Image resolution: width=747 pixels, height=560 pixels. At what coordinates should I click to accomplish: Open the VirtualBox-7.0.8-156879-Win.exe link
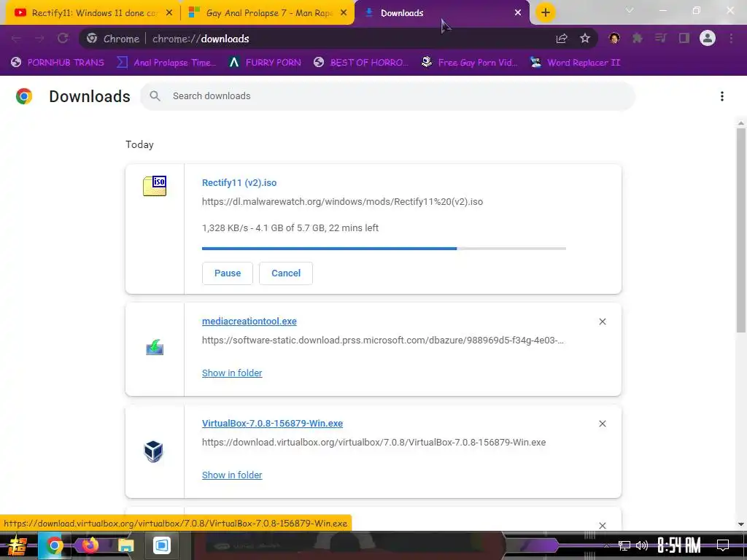coord(273,424)
